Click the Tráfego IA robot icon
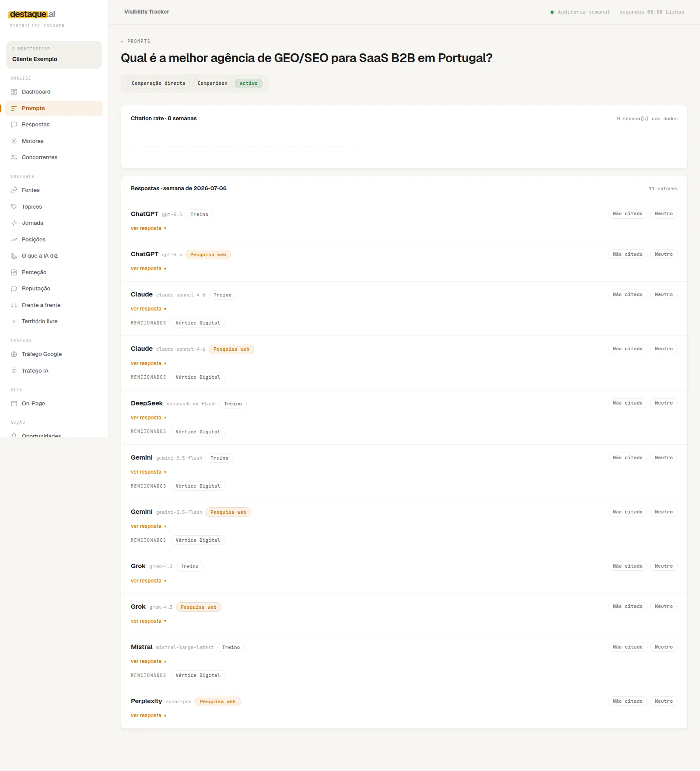700x771 pixels. coord(14,371)
